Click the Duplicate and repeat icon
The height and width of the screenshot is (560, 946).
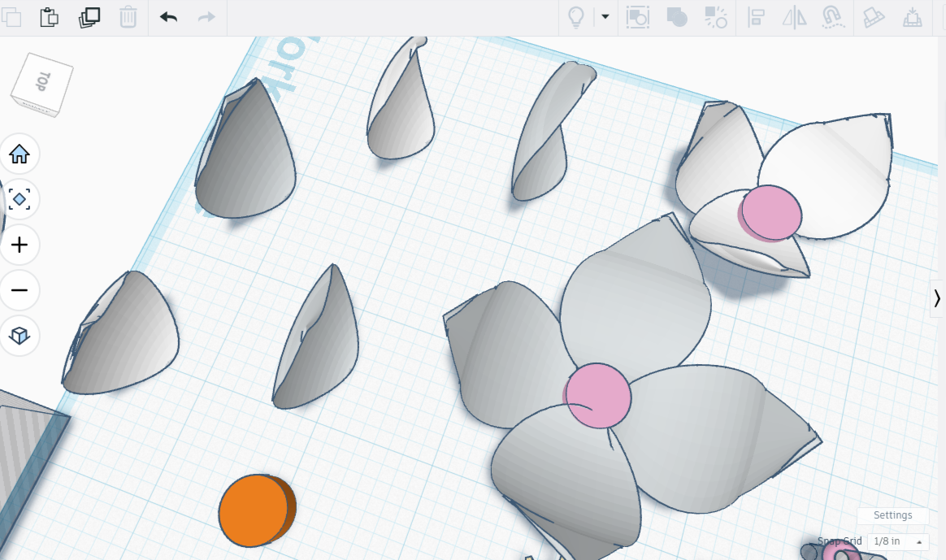pyautogui.click(x=89, y=17)
